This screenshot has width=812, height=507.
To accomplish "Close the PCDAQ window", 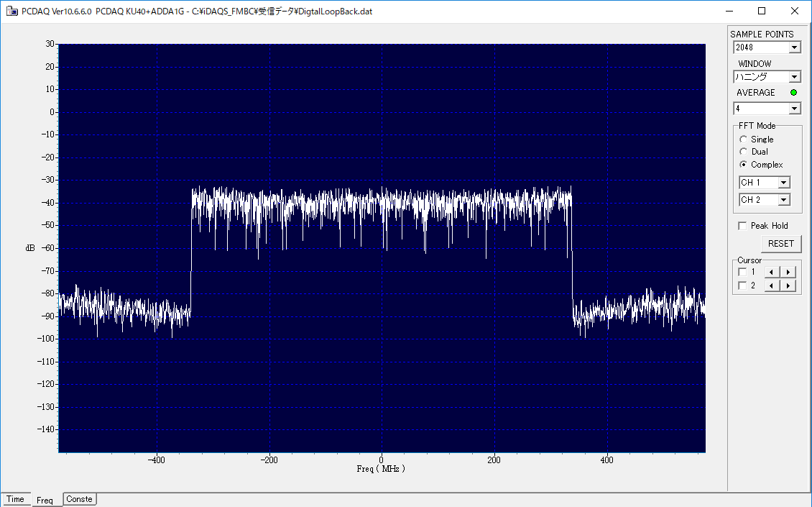I will click(x=795, y=12).
